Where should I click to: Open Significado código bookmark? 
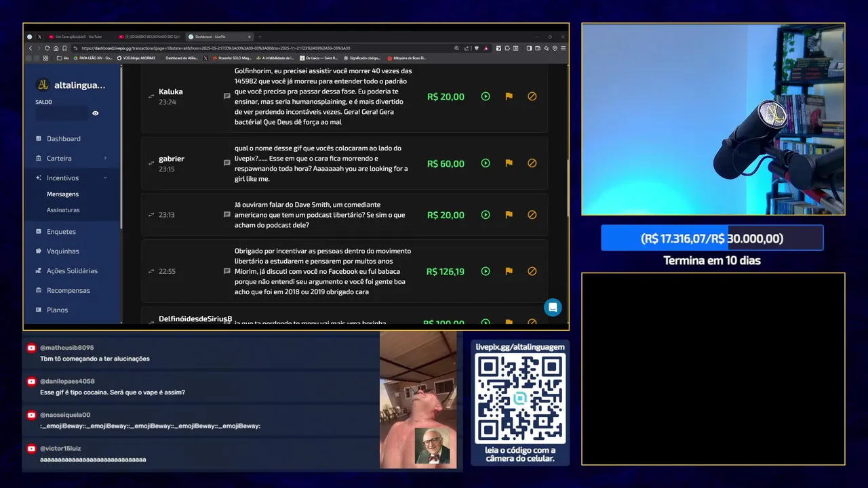click(x=362, y=58)
